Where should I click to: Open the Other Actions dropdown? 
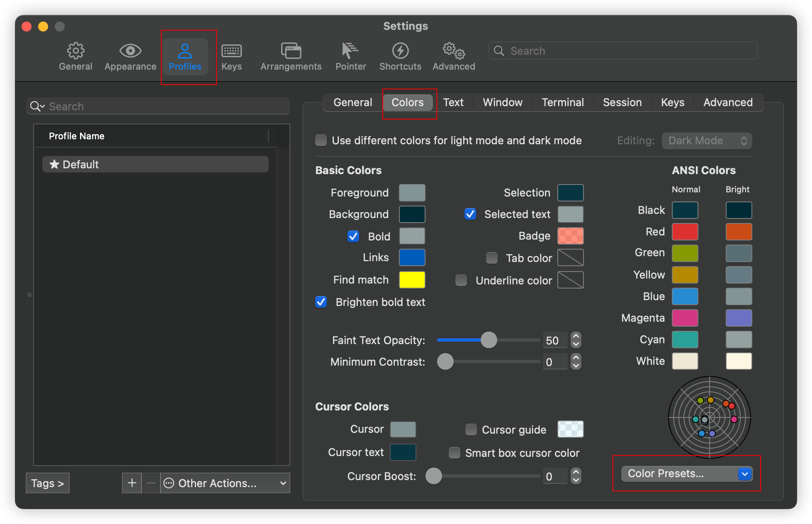coord(225,483)
